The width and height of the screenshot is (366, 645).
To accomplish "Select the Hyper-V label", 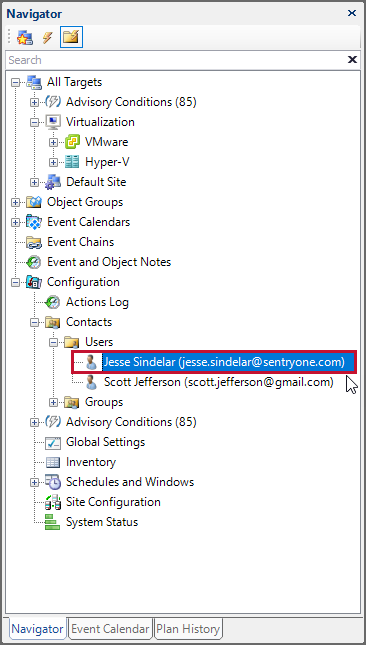I will point(107,162).
